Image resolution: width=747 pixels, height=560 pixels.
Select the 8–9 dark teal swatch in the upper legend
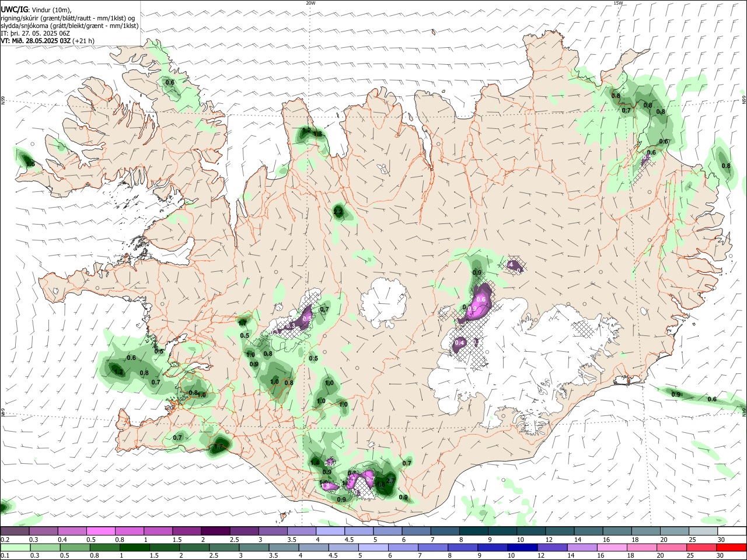click(x=473, y=531)
